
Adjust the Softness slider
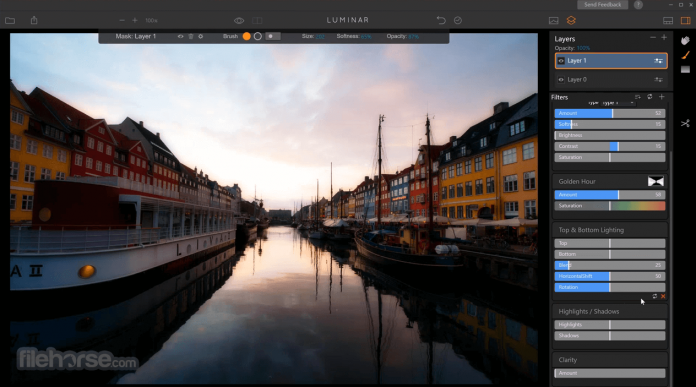[610, 124]
